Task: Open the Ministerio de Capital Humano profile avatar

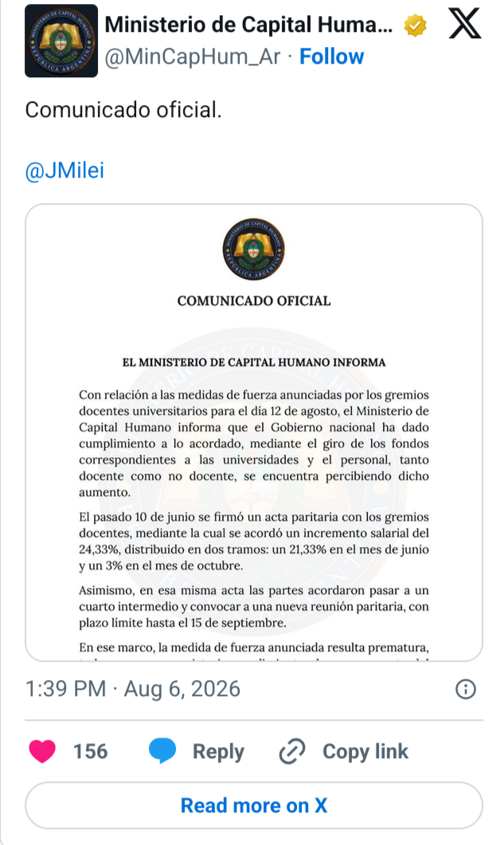Action: [x=61, y=41]
